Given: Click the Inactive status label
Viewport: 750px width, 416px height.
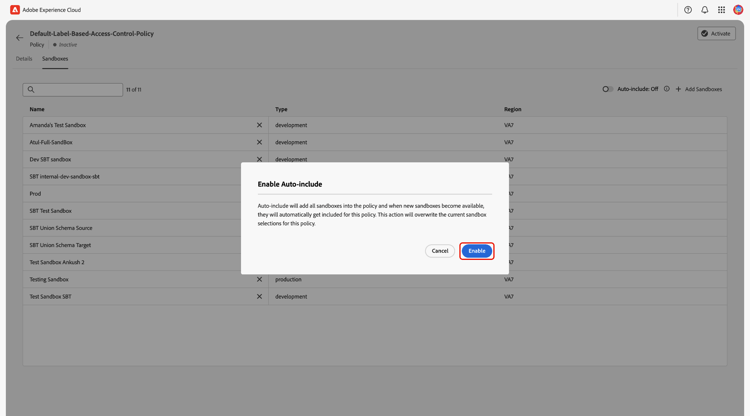Looking at the screenshot, I should (x=68, y=45).
